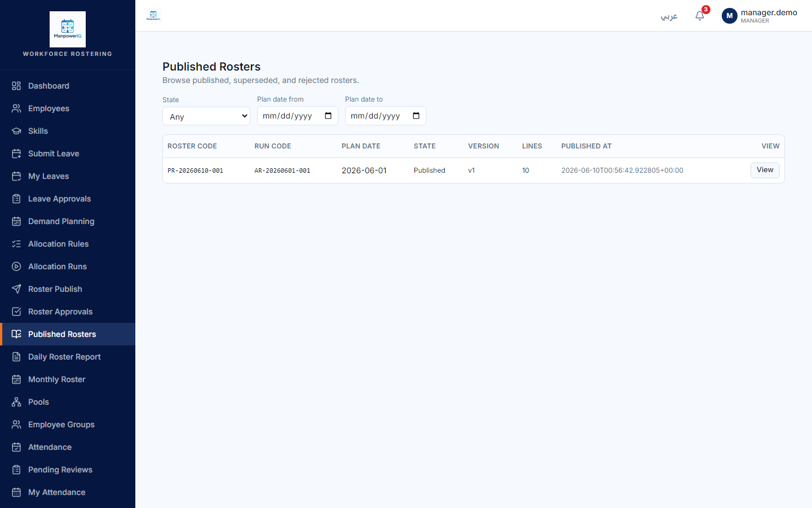
Task: Click the version v1 cell
Action: tap(471, 170)
